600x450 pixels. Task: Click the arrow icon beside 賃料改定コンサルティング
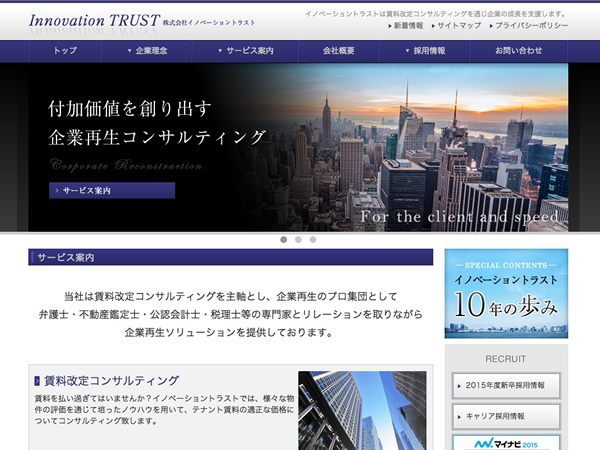click(37, 381)
